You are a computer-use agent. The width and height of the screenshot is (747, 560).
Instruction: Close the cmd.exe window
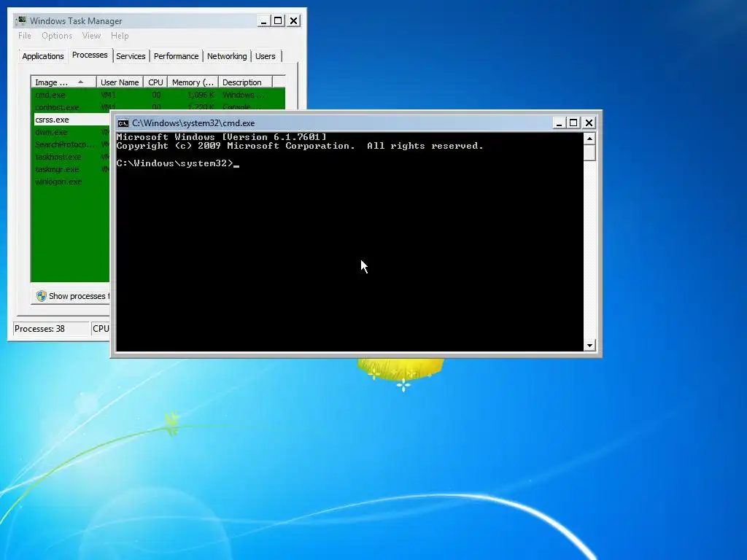589,122
